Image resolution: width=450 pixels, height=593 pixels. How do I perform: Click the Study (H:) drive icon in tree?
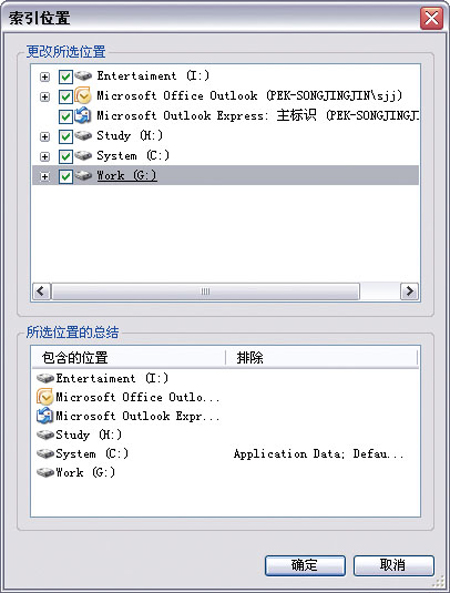[83, 136]
